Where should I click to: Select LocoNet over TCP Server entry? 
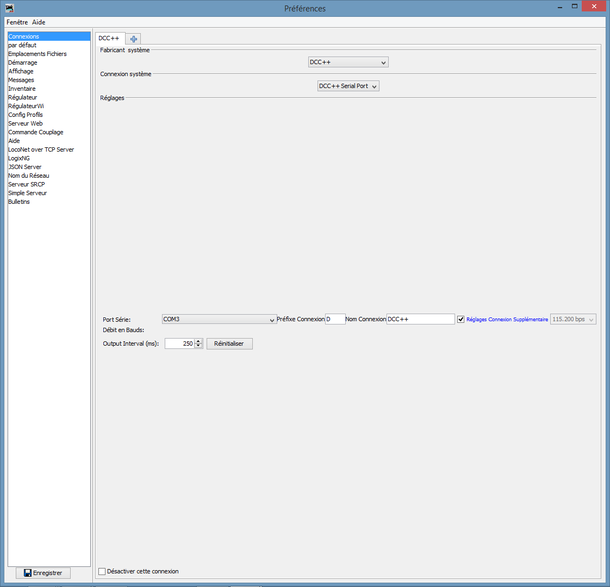coord(49,149)
